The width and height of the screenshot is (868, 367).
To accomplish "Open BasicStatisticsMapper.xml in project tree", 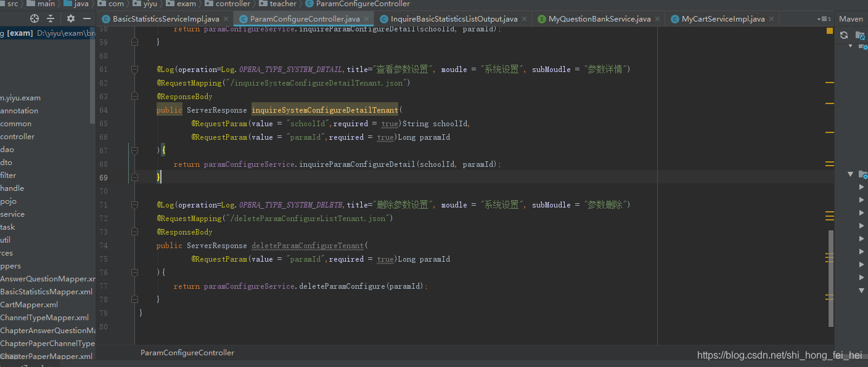I will point(46,292).
